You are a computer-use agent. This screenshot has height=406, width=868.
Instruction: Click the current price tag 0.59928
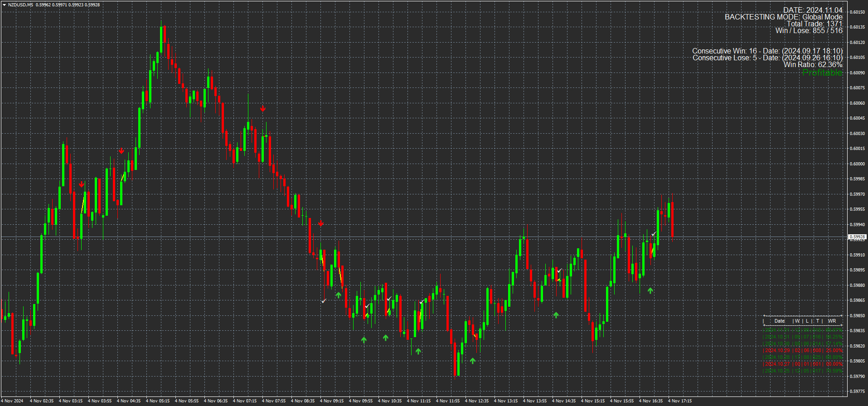coord(857,237)
